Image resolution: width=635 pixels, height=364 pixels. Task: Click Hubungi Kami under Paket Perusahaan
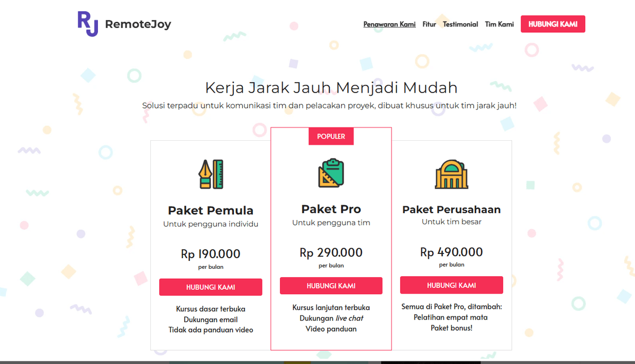451,285
